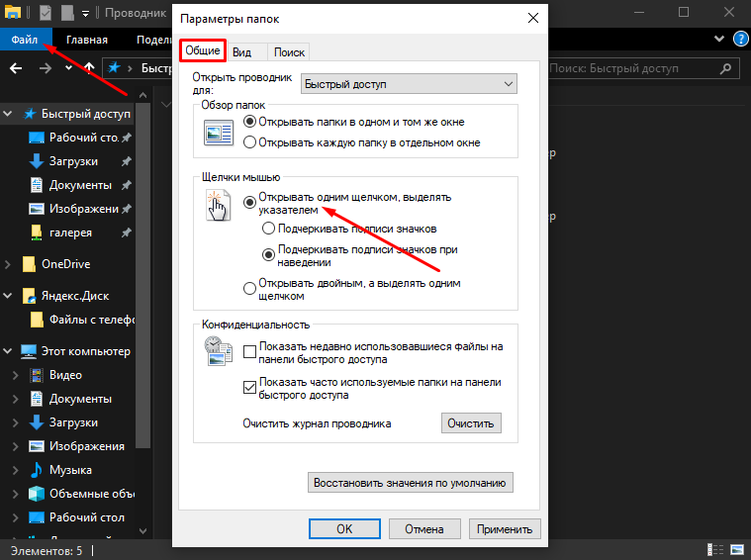
Task: Enable Показать недавно использовавшиеся файлы checkbox
Action: point(249,352)
